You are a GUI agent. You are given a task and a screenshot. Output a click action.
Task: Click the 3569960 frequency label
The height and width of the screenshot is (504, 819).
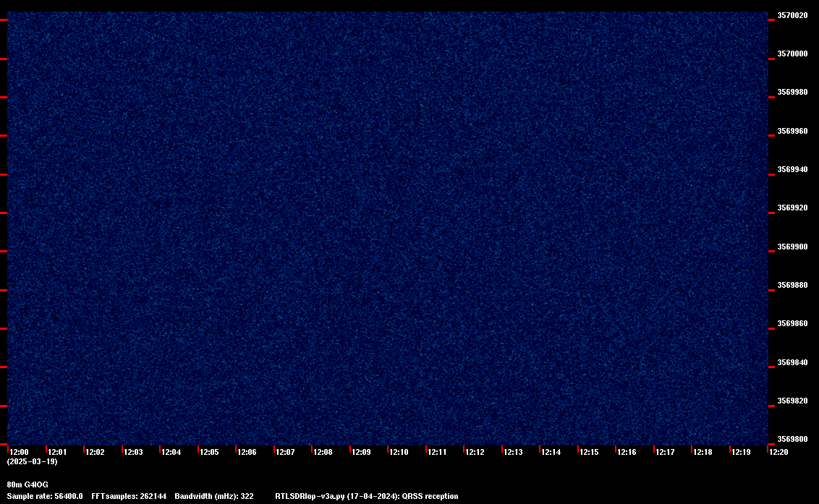click(792, 131)
